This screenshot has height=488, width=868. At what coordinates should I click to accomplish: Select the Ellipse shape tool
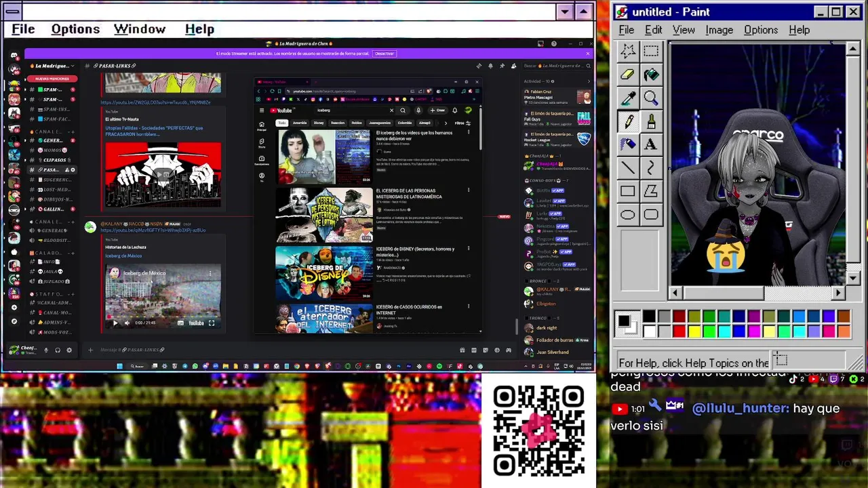[x=627, y=215]
